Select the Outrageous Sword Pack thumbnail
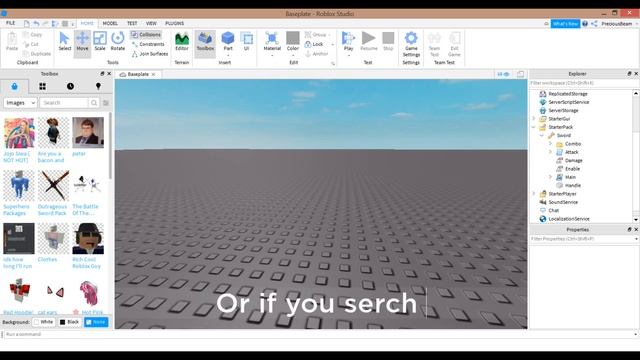Image resolution: width=640 pixels, height=360 pixels. click(x=53, y=185)
